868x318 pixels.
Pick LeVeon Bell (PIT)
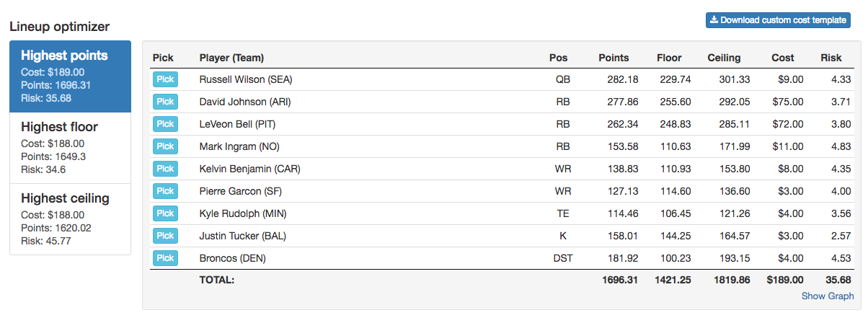coord(165,124)
